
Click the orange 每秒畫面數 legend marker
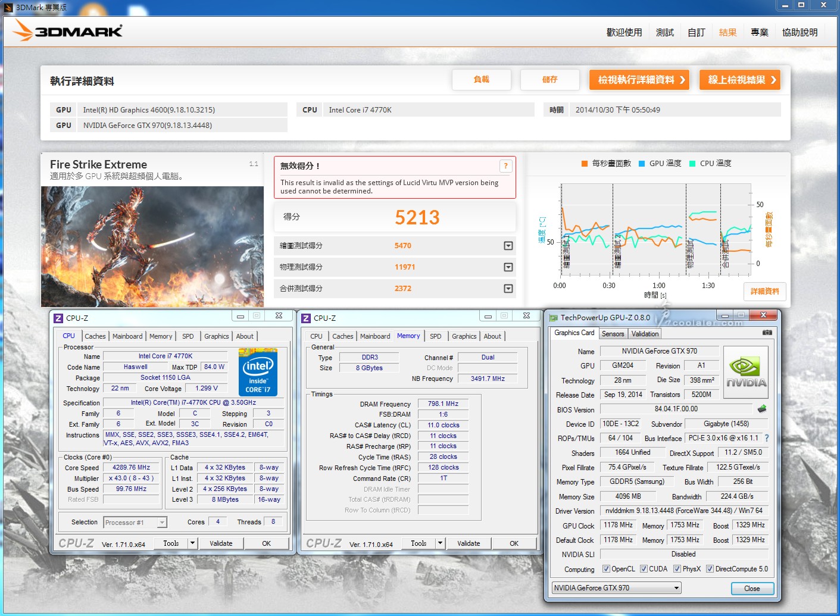coord(585,164)
